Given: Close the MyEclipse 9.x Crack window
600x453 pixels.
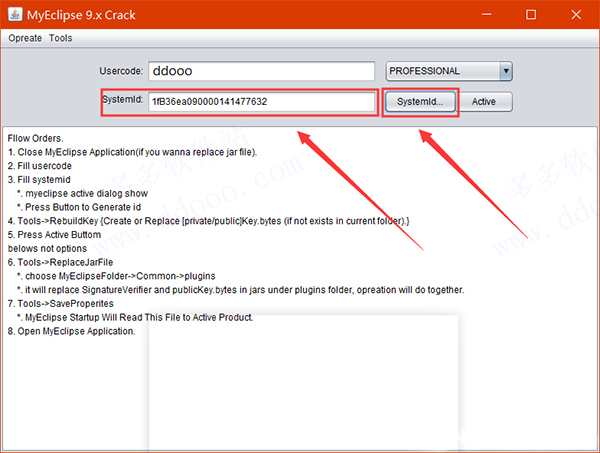Looking at the screenshot, I should tap(576, 15).
